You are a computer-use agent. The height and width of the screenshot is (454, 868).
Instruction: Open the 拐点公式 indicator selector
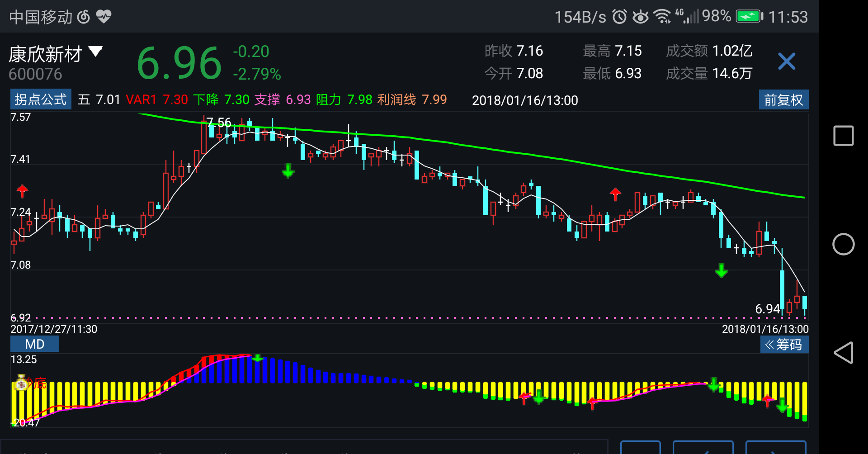point(41,99)
